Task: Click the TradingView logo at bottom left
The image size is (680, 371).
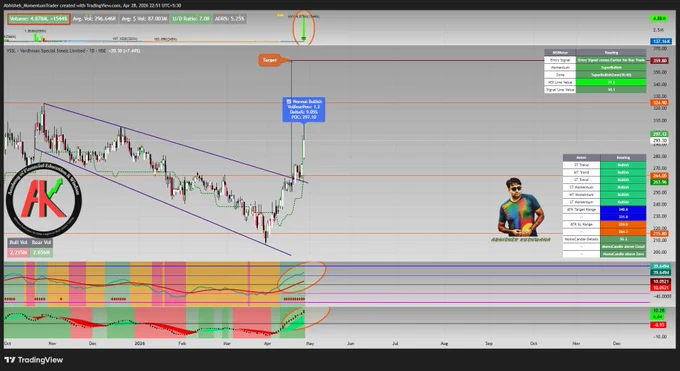Action: [34, 360]
